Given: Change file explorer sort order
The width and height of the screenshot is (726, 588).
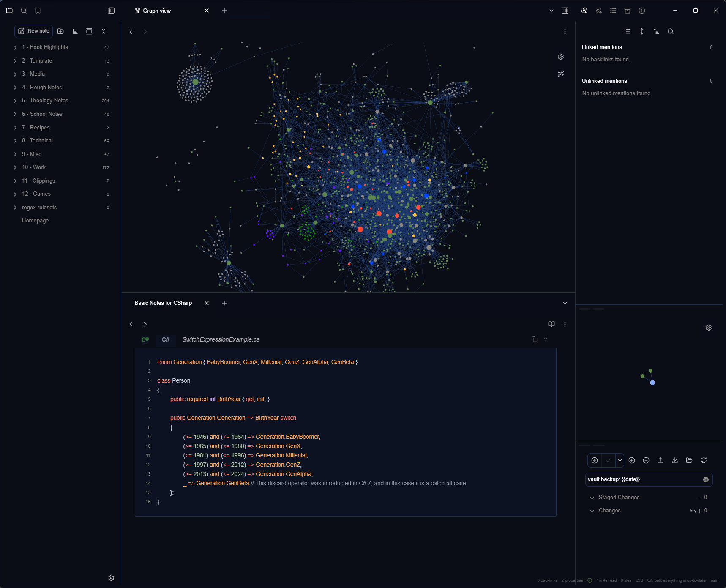Looking at the screenshot, I should pos(75,31).
